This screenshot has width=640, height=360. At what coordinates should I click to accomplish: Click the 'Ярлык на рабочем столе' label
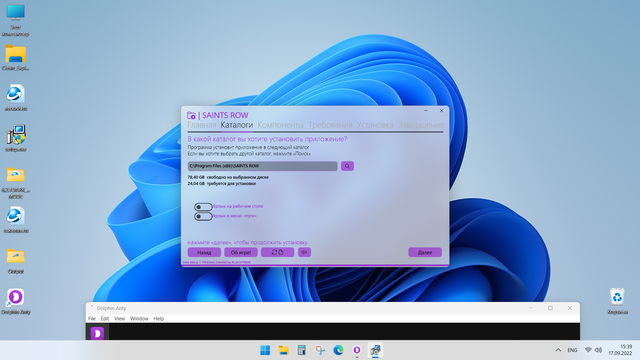[x=238, y=206]
